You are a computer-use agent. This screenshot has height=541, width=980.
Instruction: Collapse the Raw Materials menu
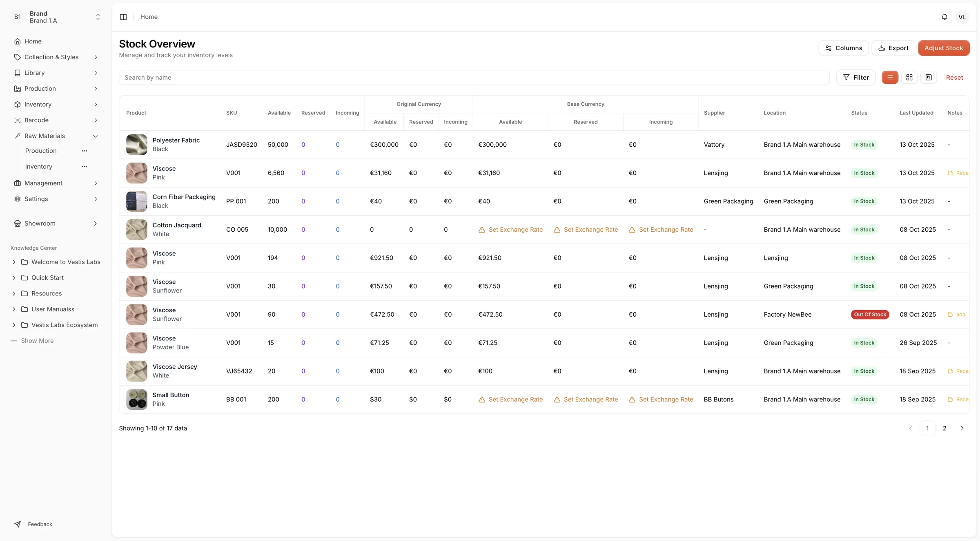click(56, 136)
